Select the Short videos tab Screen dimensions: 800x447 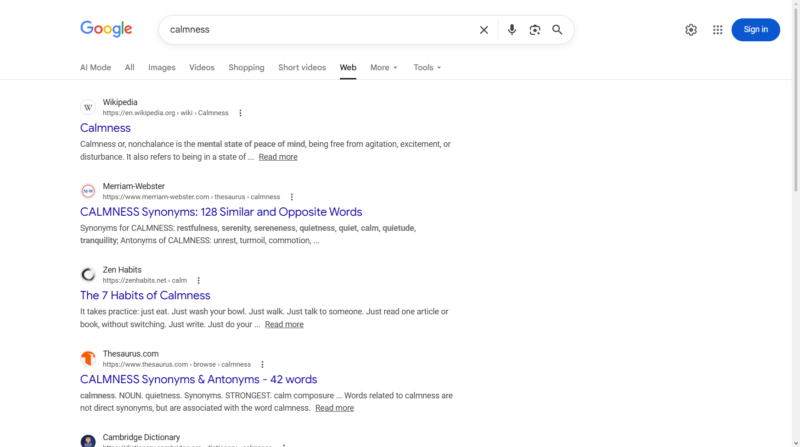pyautogui.click(x=302, y=68)
